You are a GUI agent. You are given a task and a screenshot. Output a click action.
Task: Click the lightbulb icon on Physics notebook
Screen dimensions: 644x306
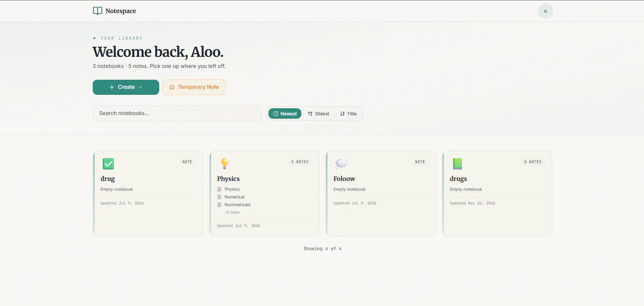(x=225, y=163)
